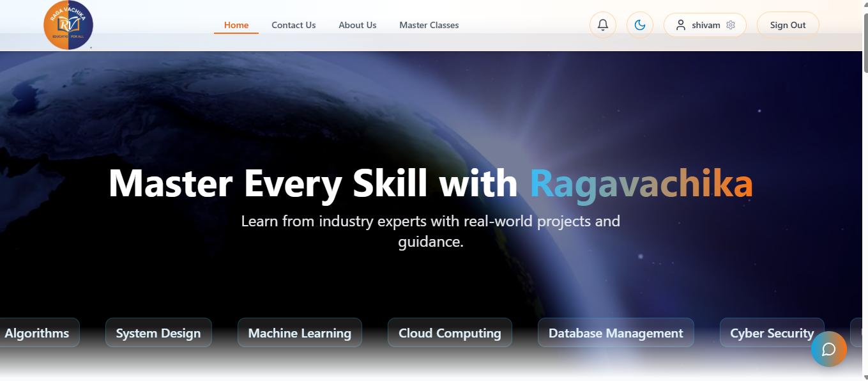Go to the Home tab
This screenshot has height=381, width=868.
pos(236,26)
